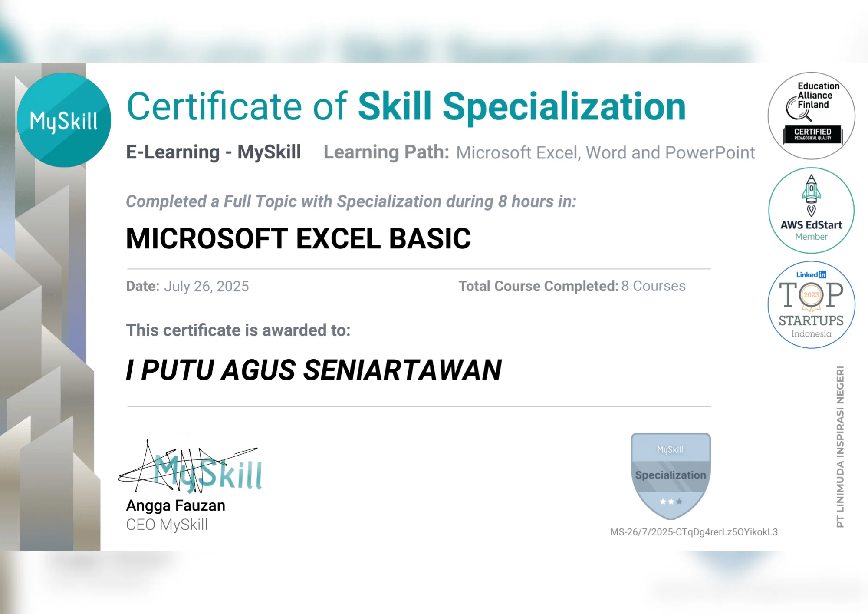The image size is (868, 614).
Task: Click the 'E-Learning - MySkill' text
Action: tap(214, 152)
